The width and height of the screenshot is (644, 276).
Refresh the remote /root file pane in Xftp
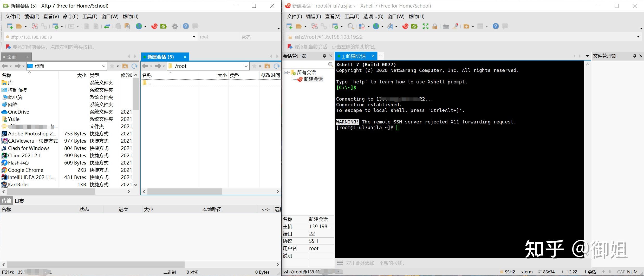click(x=277, y=66)
